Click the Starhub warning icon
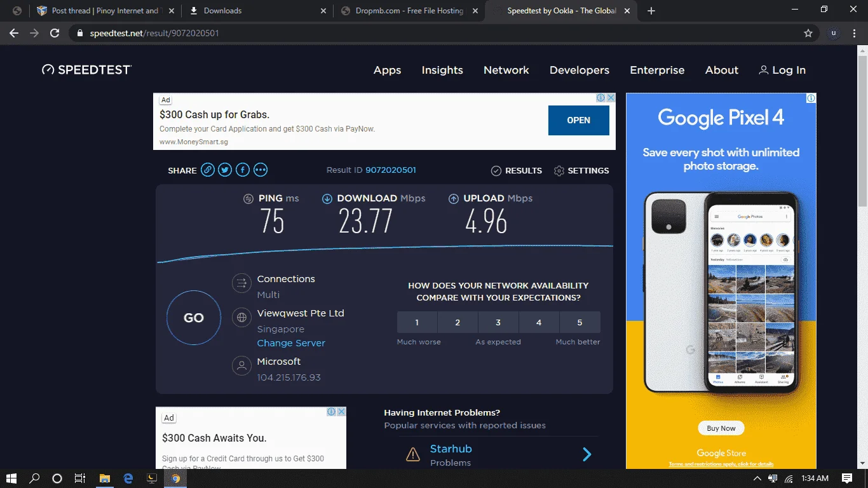The image size is (868, 488). (413, 454)
